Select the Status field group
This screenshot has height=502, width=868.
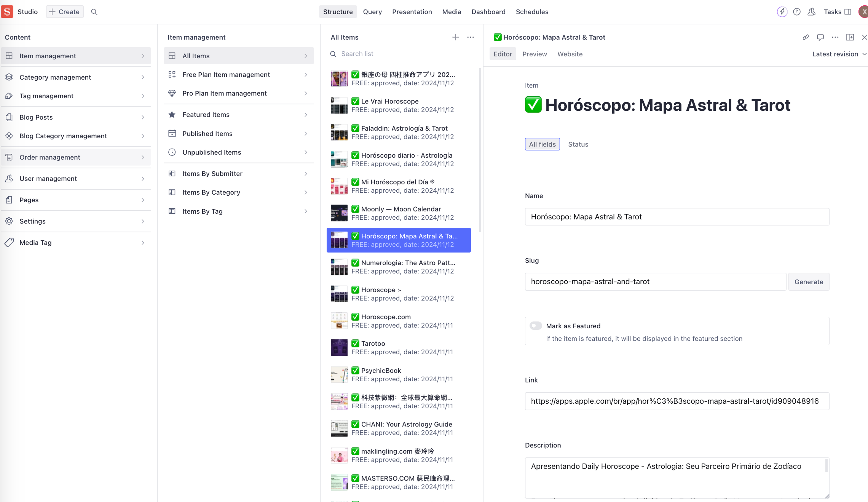tap(578, 144)
